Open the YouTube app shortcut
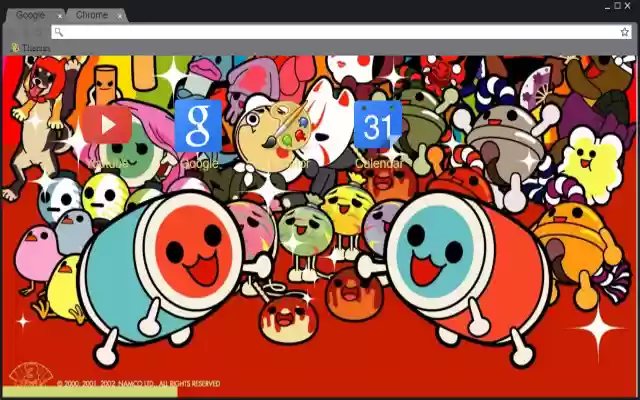This screenshot has width=640, height=400. pyautogui.click(x=107, y=125)
